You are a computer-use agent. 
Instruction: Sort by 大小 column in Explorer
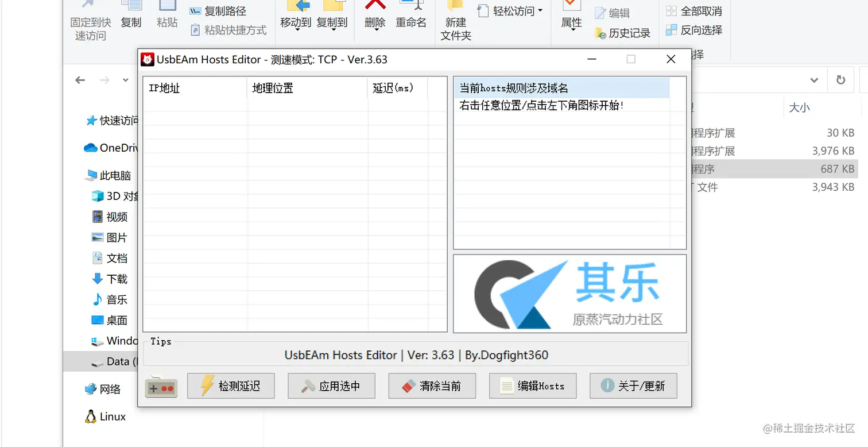(x=799, y=107)
